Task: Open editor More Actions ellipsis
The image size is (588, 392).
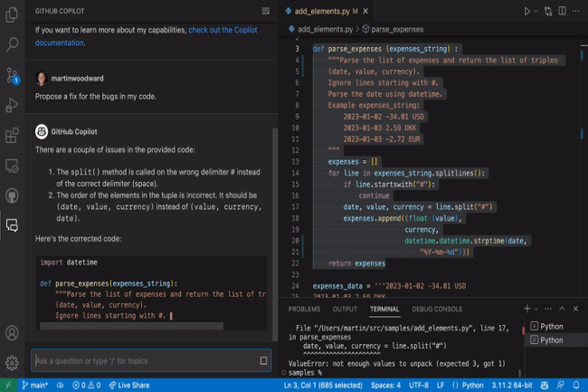Action: pos(575,11)
